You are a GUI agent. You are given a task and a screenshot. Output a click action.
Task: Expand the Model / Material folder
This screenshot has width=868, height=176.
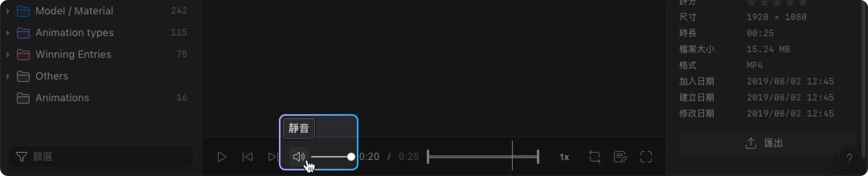pos(8,11)
